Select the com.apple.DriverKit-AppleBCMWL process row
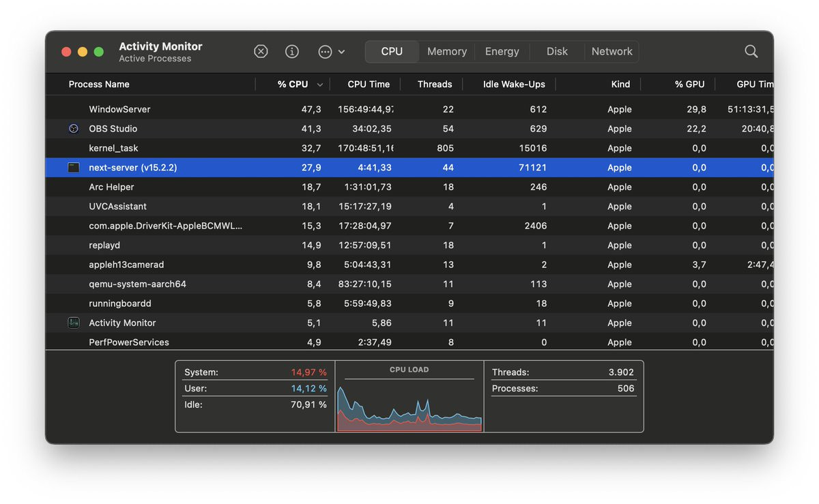Screen dimensions: 819x504 [409, 226]
